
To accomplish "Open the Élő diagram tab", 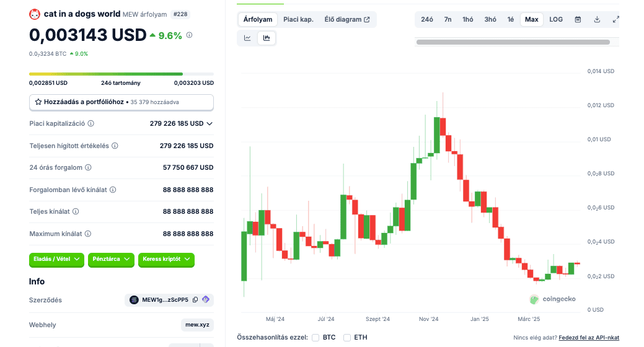I will click(x=347, y=19).
